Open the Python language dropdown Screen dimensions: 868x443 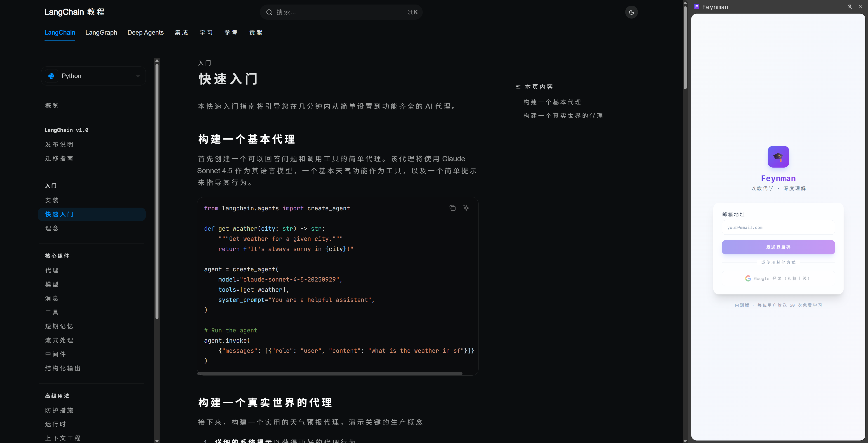coord(138,76)
